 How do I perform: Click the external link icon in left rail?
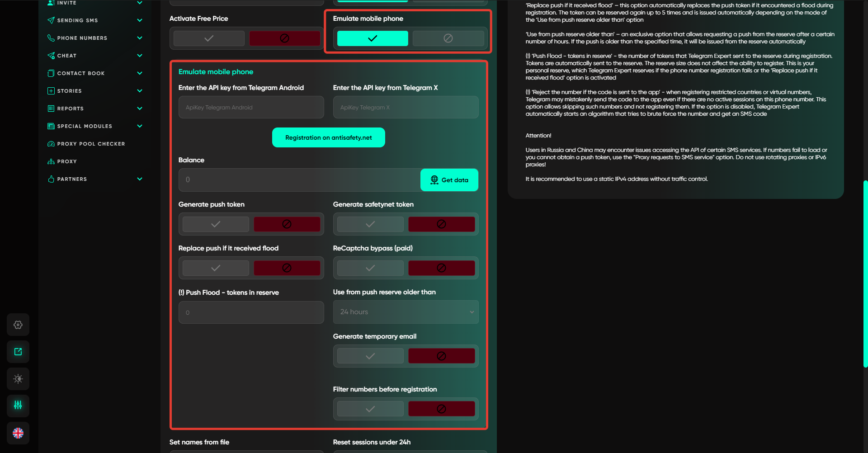click(x=18, y=352)
